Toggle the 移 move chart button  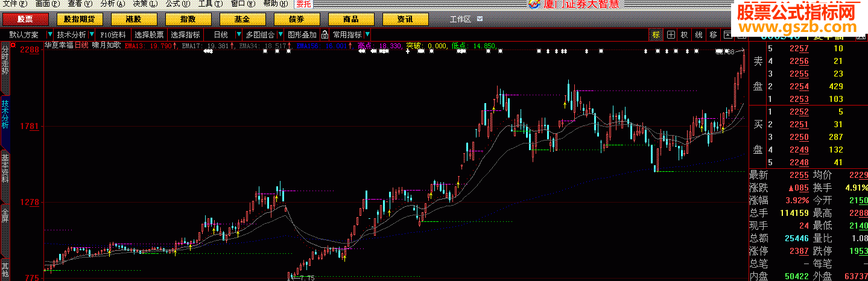tap(714, 35)
